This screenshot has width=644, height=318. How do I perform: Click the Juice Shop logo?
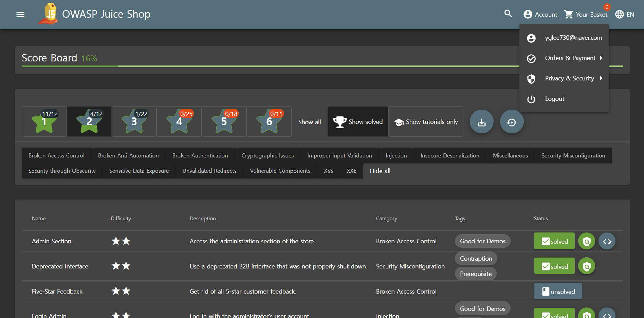(48, 14)
